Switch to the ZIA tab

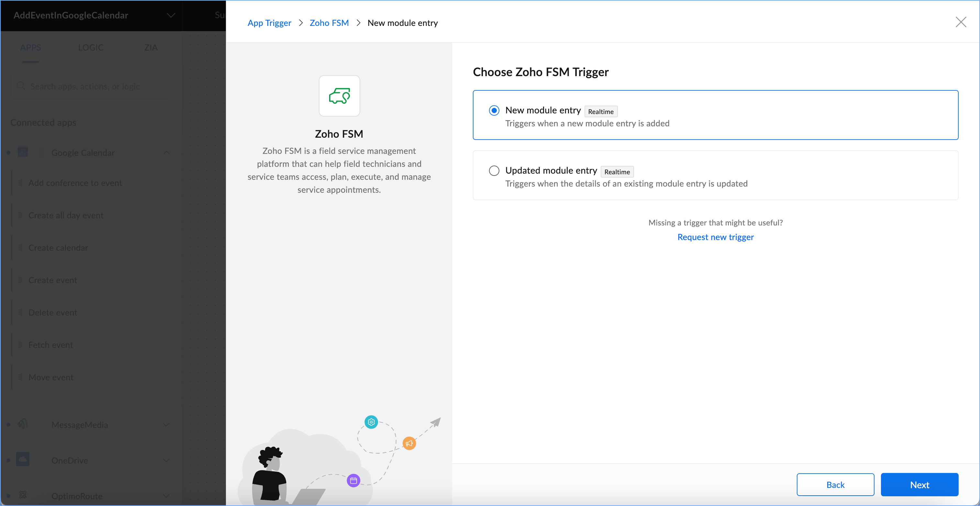tap(150, 48)
